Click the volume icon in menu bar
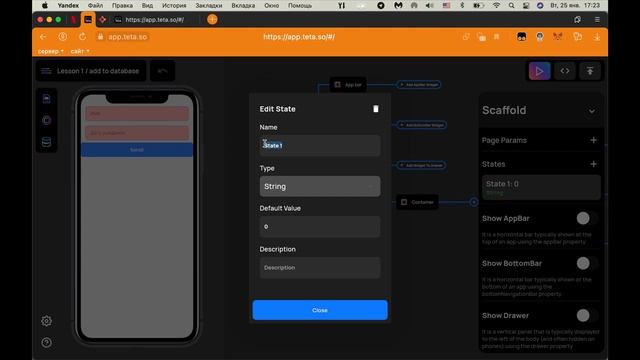 [429, 5]
